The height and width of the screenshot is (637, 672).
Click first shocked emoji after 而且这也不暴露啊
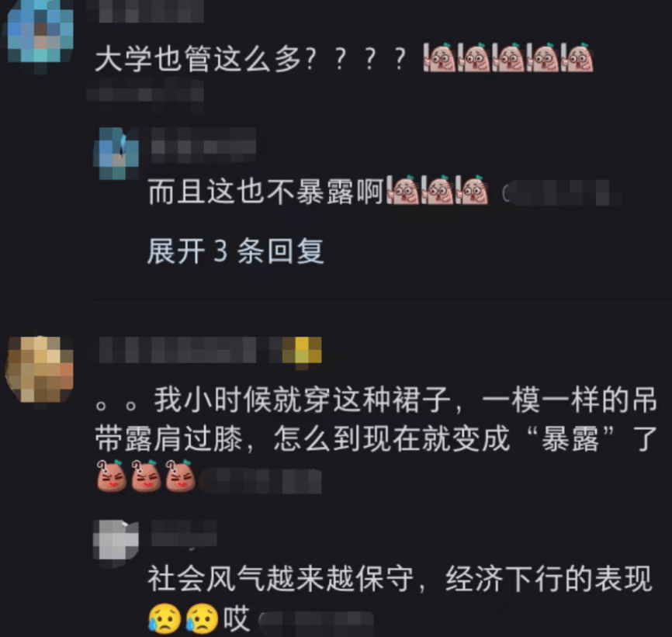[404, 190]
